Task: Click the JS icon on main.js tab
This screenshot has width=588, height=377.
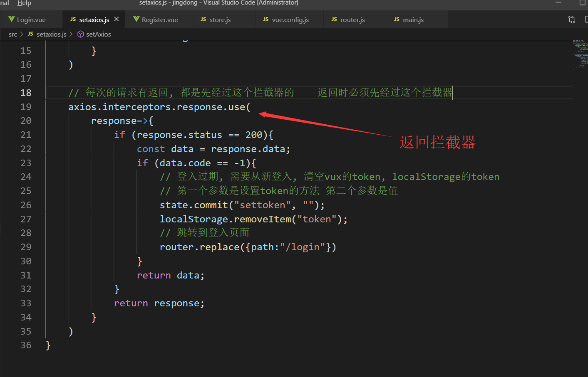Action: point(397,19)
